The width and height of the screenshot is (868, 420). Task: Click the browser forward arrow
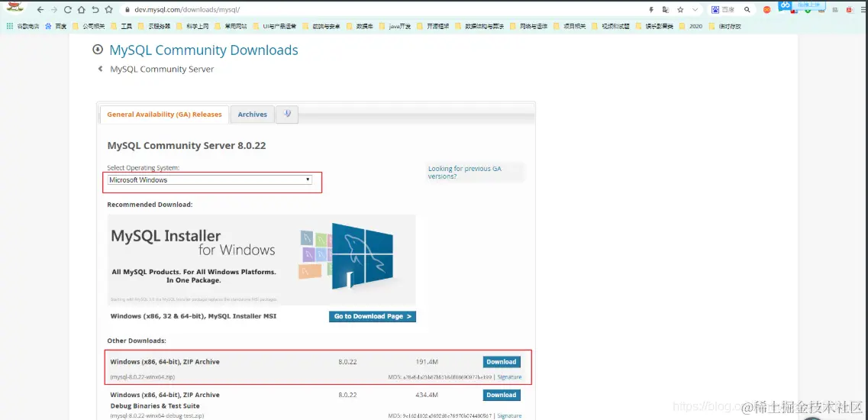[x=53, y=10]
